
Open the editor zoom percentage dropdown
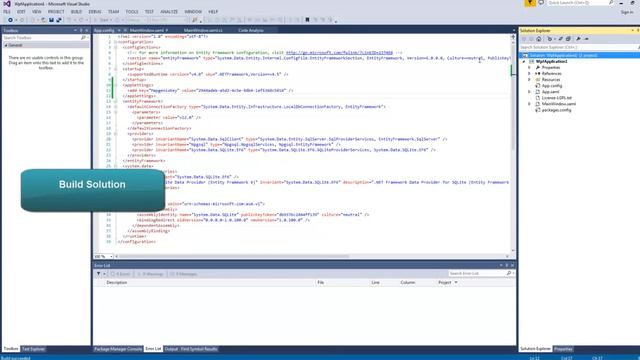point(111,257)
